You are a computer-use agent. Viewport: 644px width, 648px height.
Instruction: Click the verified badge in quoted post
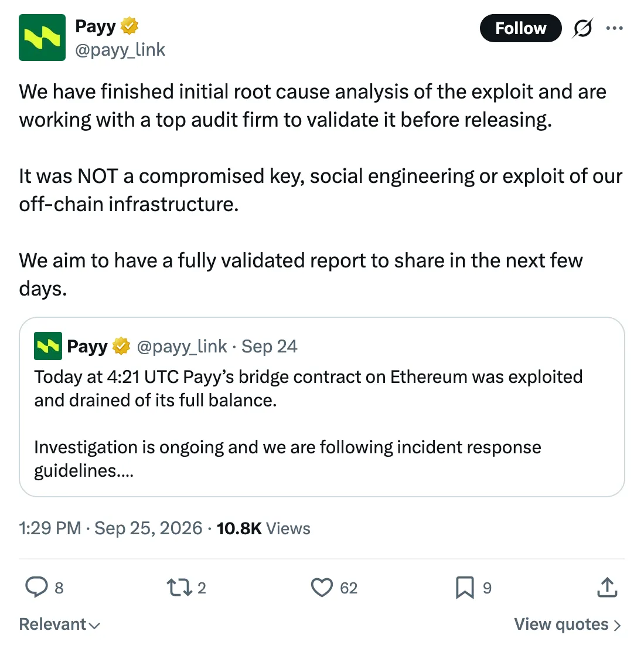tap(121, 346)
